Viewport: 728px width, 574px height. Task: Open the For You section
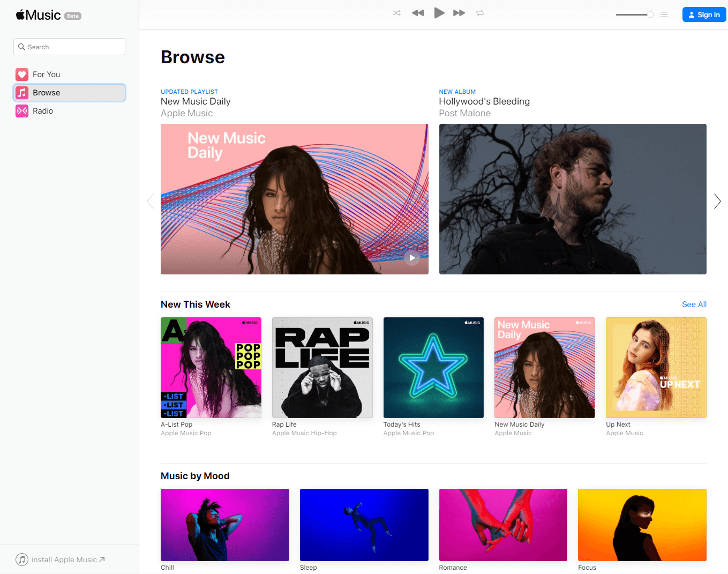pos(69,74)
